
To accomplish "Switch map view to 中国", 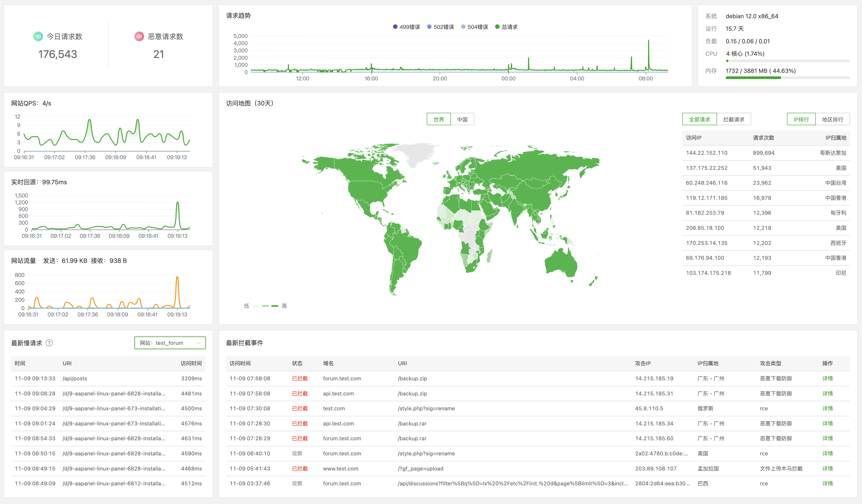I will tap(462, 119).
